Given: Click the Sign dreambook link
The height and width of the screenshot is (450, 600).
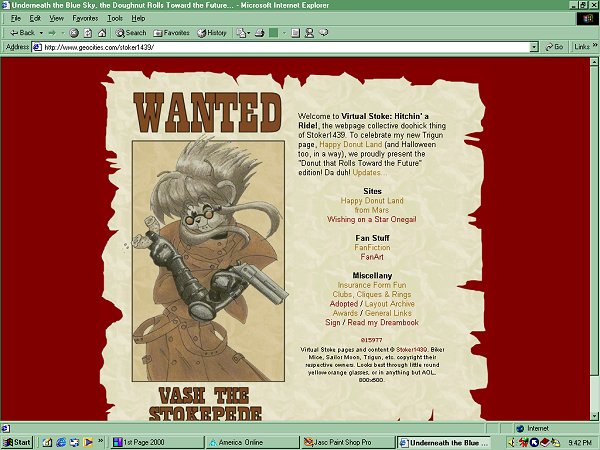Looking at the screenshot, I should (x=333, y=323).
